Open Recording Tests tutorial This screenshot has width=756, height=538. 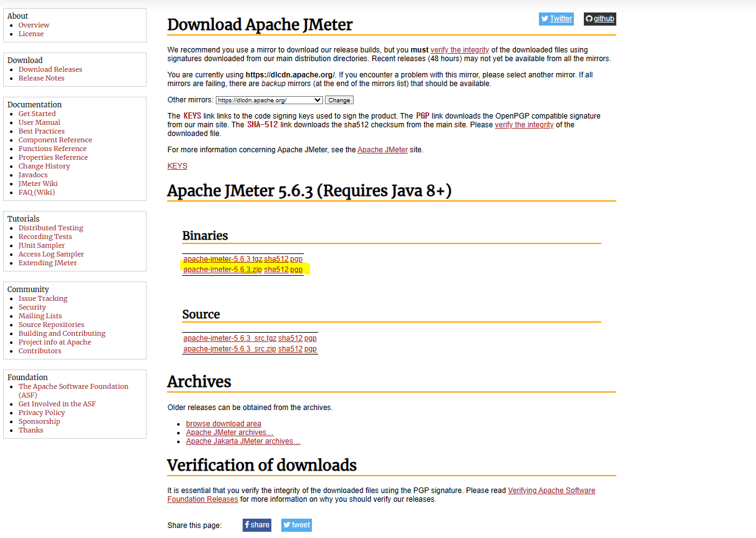45,237
